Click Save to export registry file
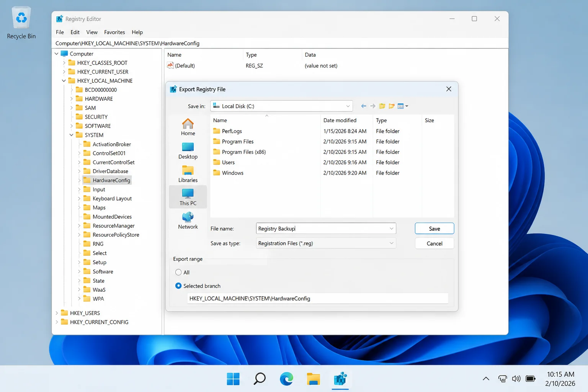Screen dimensions: 588x392 pos(434,229)
